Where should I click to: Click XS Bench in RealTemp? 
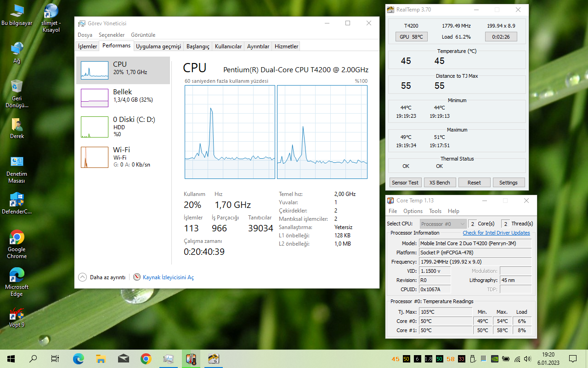tap(440, 183)
